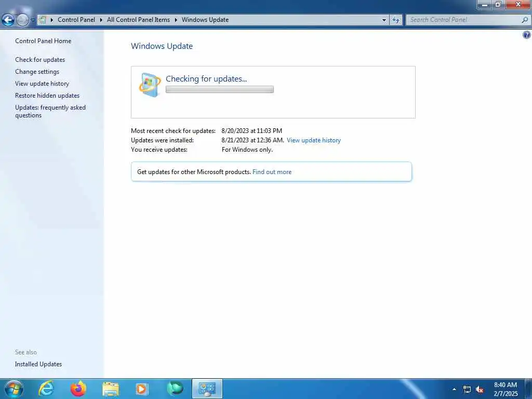Launch Internet Explorer from taskbar
The width and height of the screenshot is (532, 399).
tap(46, 389)
